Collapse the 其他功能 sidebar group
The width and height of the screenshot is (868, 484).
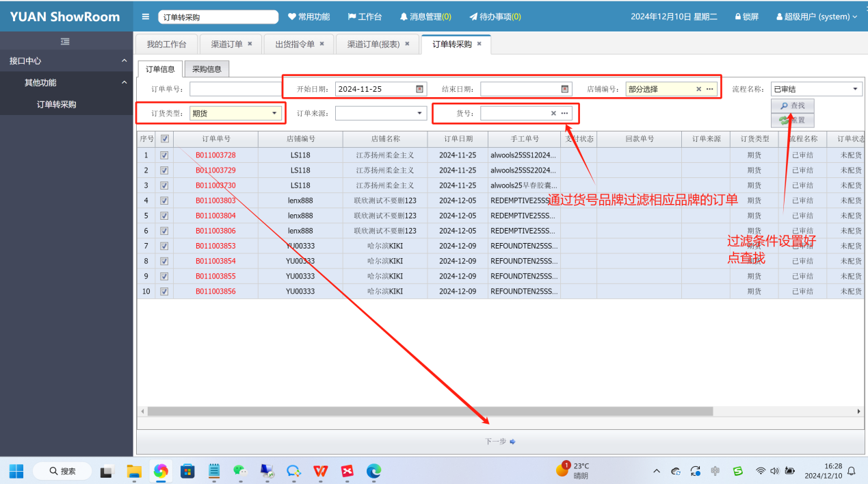click(x=66, y=83)
